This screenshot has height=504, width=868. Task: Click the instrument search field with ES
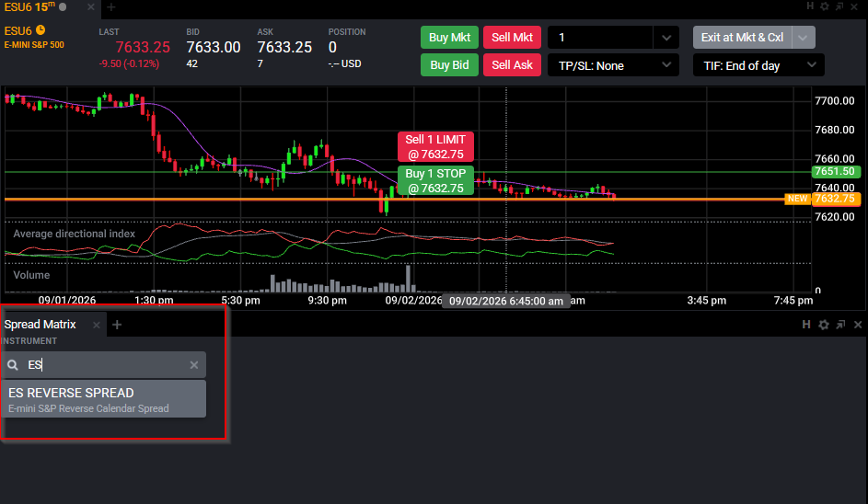coord(104,364)
